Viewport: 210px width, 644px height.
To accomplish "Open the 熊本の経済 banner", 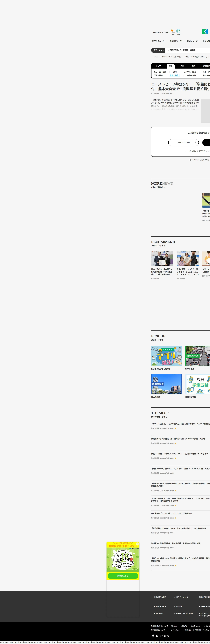I will pos(166,384).
